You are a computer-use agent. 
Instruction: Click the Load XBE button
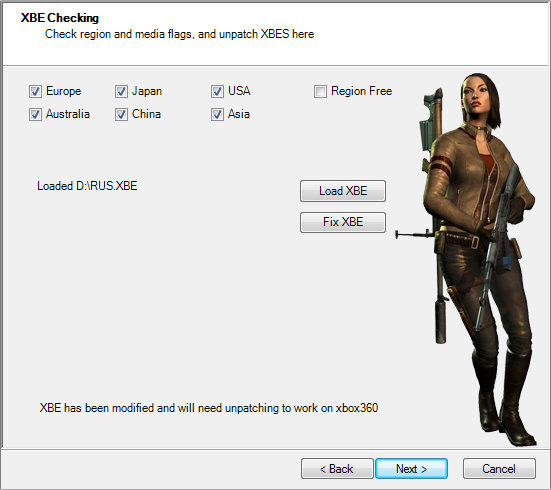coord(343,191)
